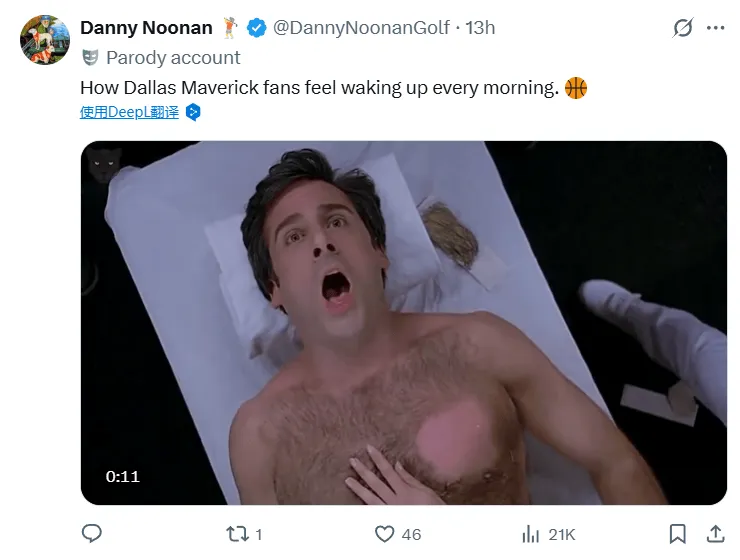
Task: Click the DeepL hexagon logo icon
Action: (194, 113)
